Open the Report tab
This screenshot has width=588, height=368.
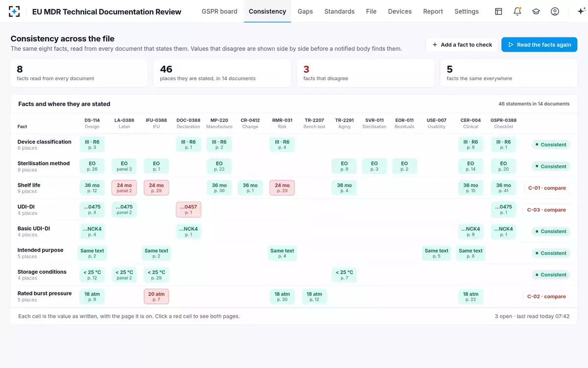click(x=433, y=11)
